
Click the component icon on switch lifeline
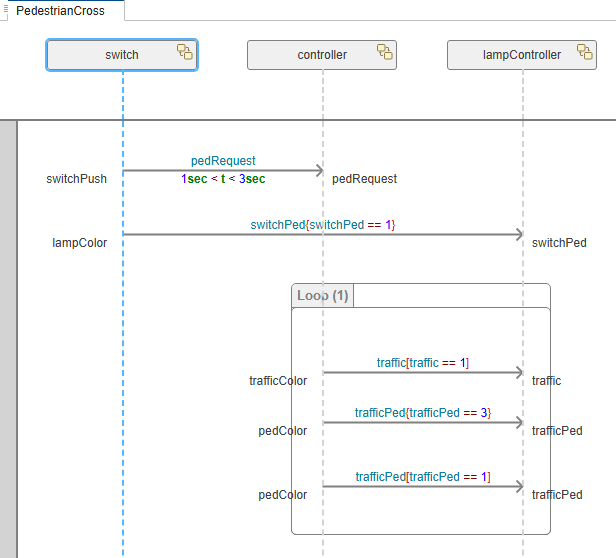[185, 51]
